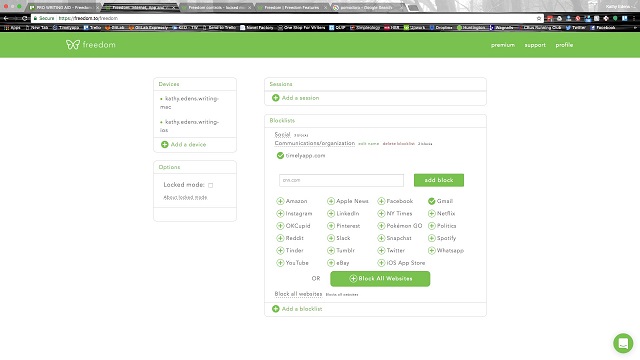This screenshot has width=640, height=360.
Task: Collapse the Communications/organization blocklist
Action: (x=315, y=143)
